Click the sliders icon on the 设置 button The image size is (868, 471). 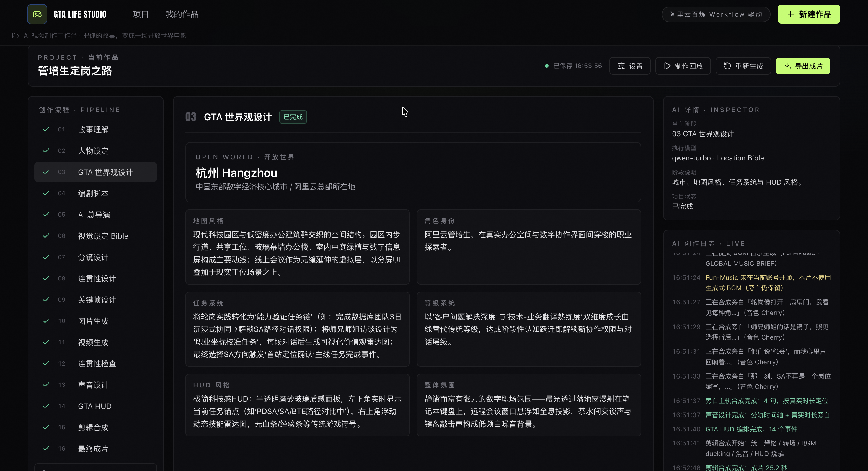pyautogui.click(x=621, y=66)
